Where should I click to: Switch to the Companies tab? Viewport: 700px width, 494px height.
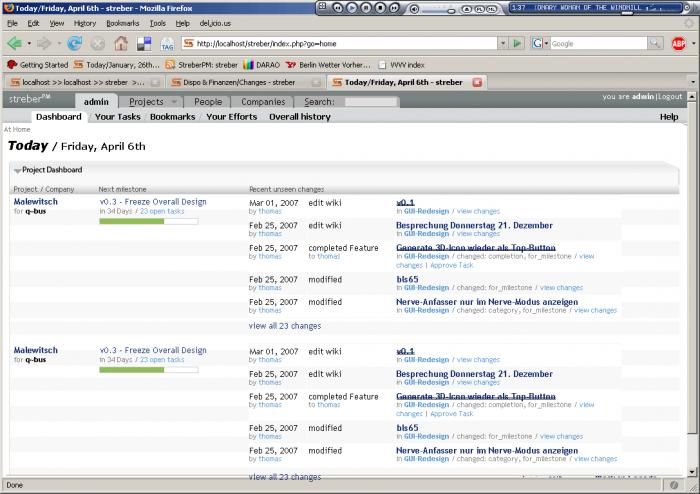point(263,102)
